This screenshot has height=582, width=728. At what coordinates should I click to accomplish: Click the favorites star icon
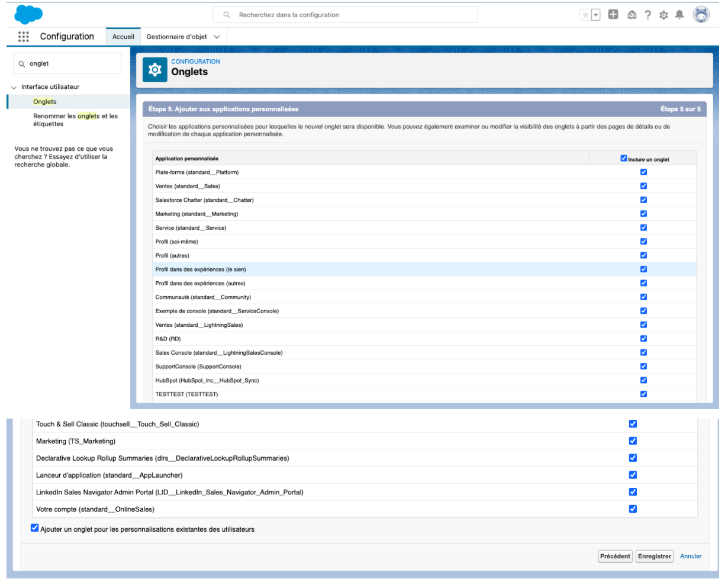click(x=585, y=15)
